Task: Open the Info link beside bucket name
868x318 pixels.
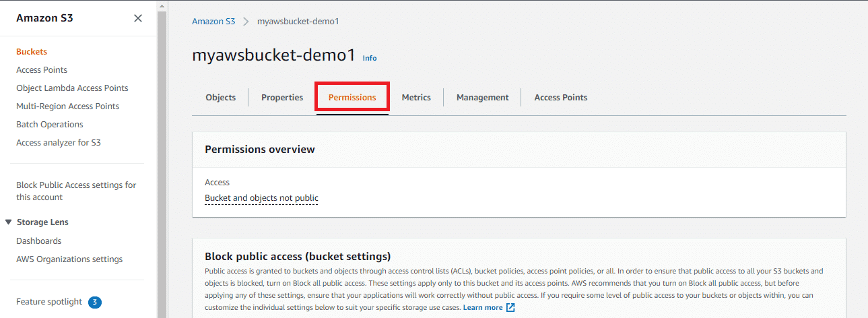Action: (370, 58)
